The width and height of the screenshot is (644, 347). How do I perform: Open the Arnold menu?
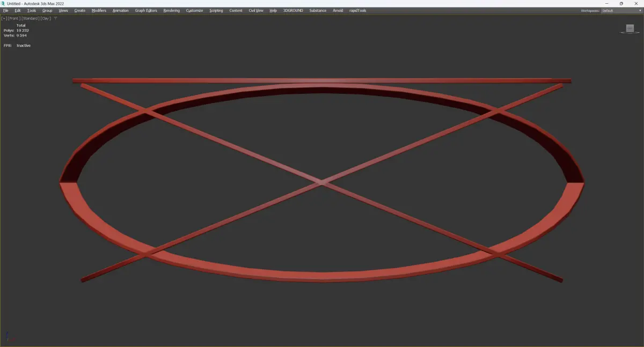[x=338, y=10]
